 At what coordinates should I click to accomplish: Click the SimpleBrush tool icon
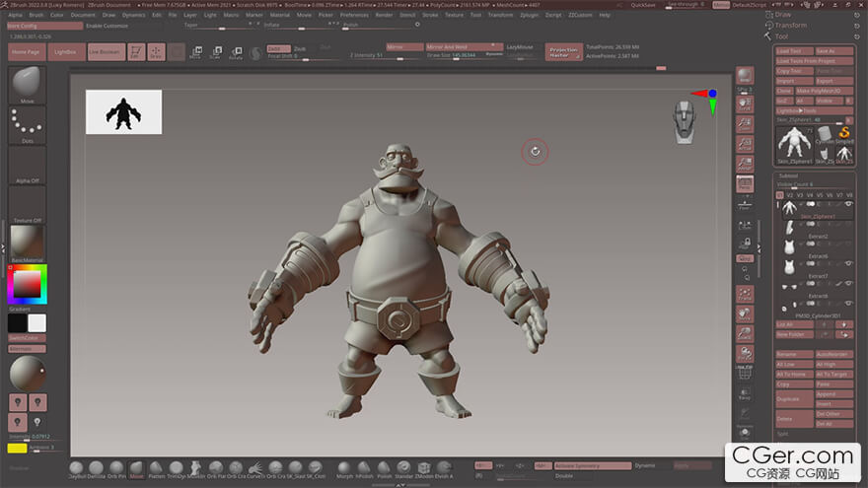[x=844, y=133]
